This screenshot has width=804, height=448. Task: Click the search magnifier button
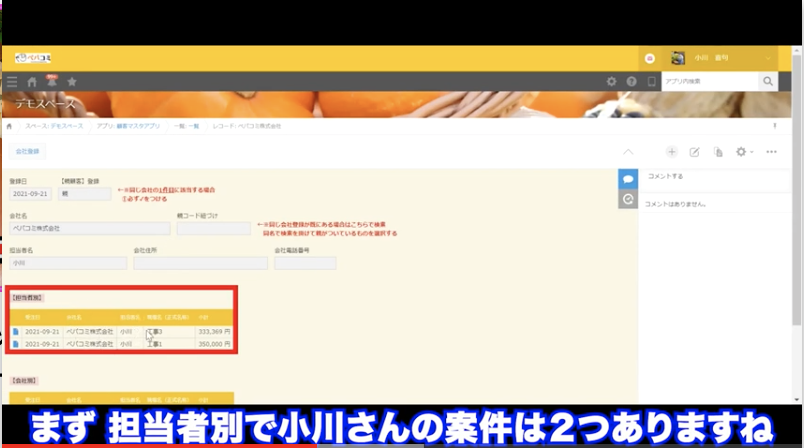768,81
